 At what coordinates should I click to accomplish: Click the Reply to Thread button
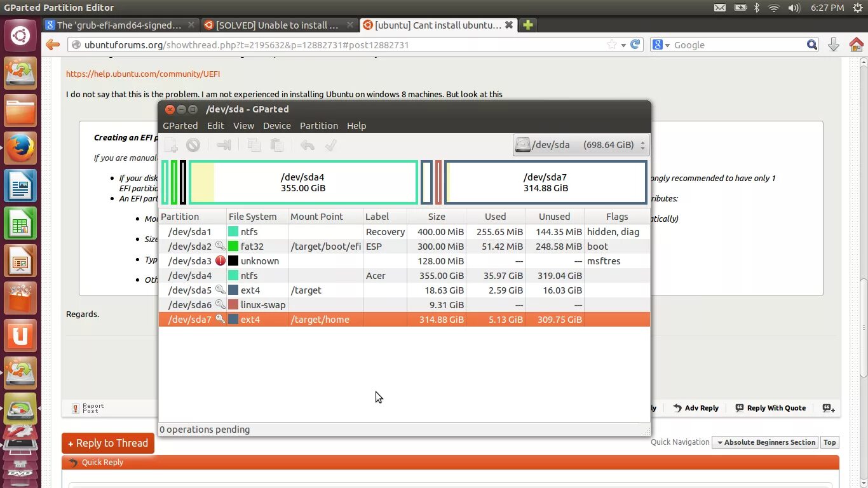tap(108, 443)
